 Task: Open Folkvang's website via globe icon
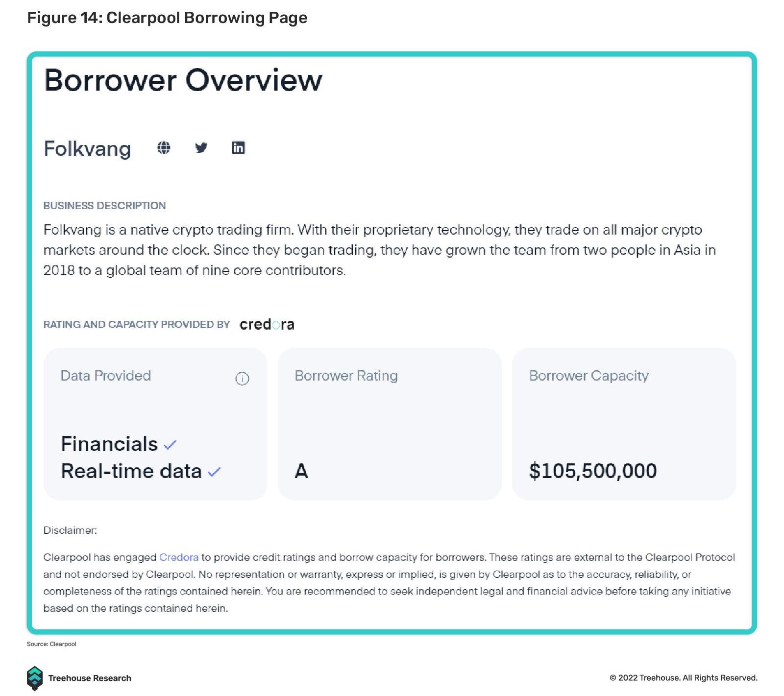[164, 147]
